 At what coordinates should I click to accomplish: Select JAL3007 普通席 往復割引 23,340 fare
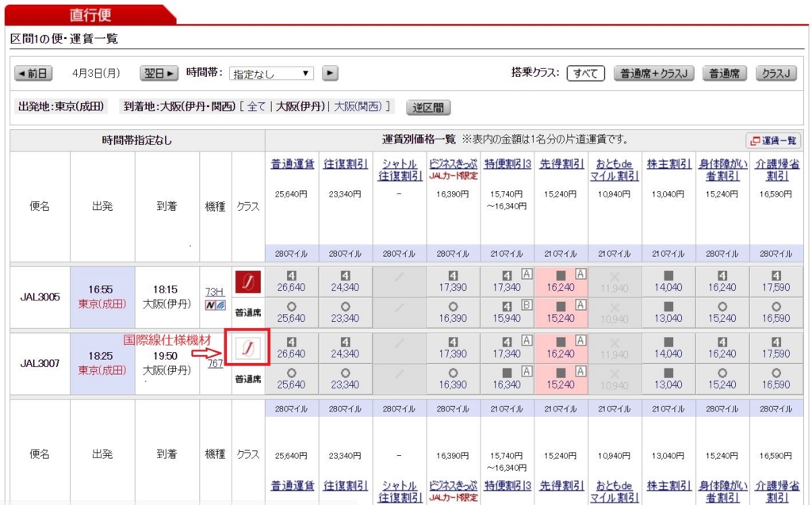click(x=346, y=379)
